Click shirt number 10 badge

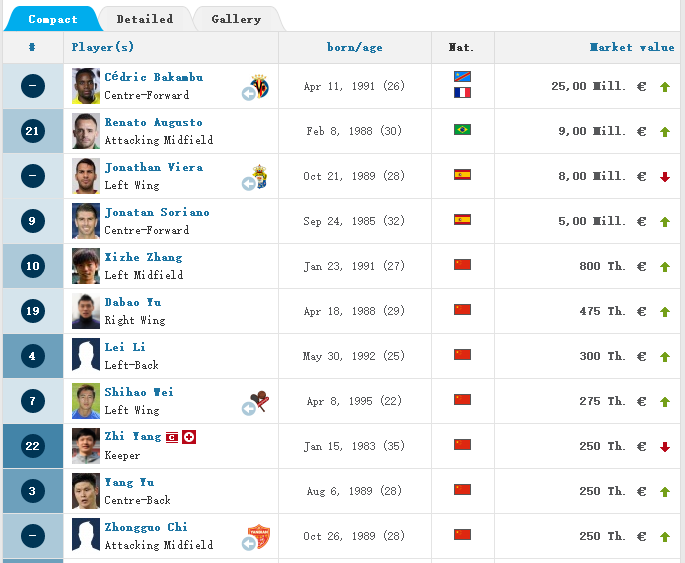32,266
